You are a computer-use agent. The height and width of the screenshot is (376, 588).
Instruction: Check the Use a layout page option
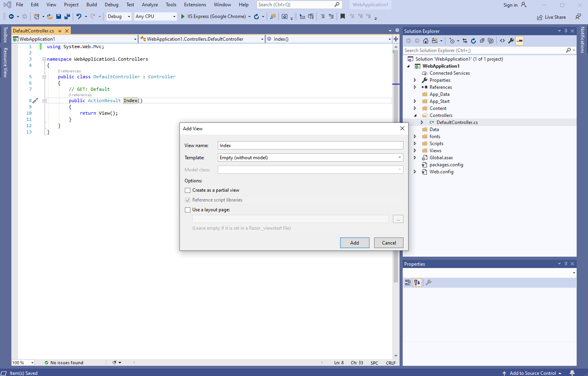(188, 210)
